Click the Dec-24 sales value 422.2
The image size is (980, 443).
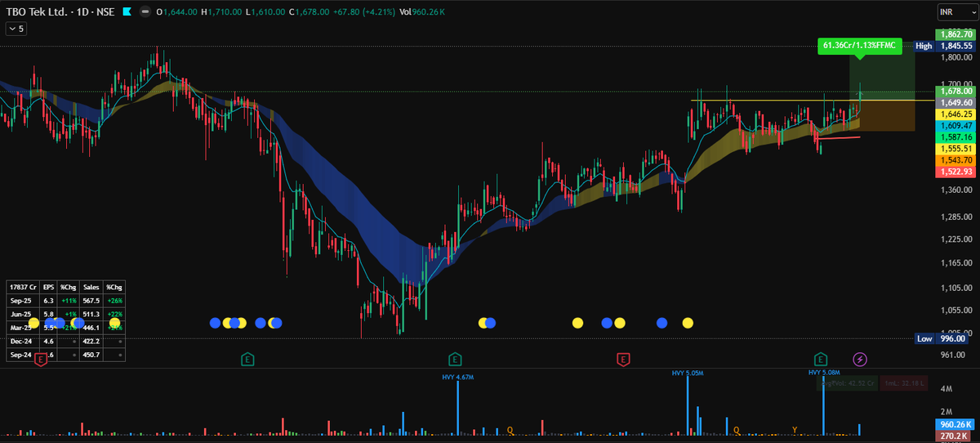pyautogui.click(x=91, y=342)
